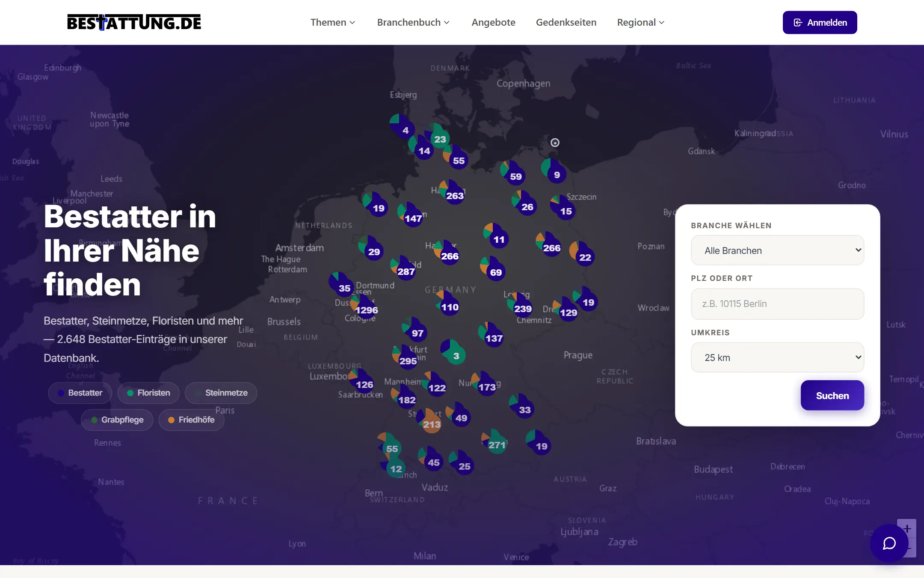Click the green 3 cluster marker
Viewport: 924px width, 578px height.
[453, 352]
